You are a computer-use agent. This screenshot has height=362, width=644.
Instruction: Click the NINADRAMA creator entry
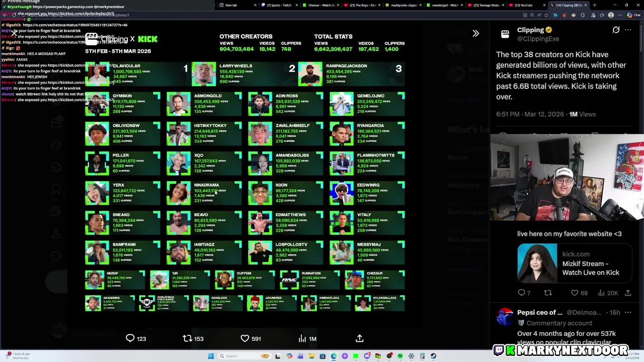click(204, 193)
